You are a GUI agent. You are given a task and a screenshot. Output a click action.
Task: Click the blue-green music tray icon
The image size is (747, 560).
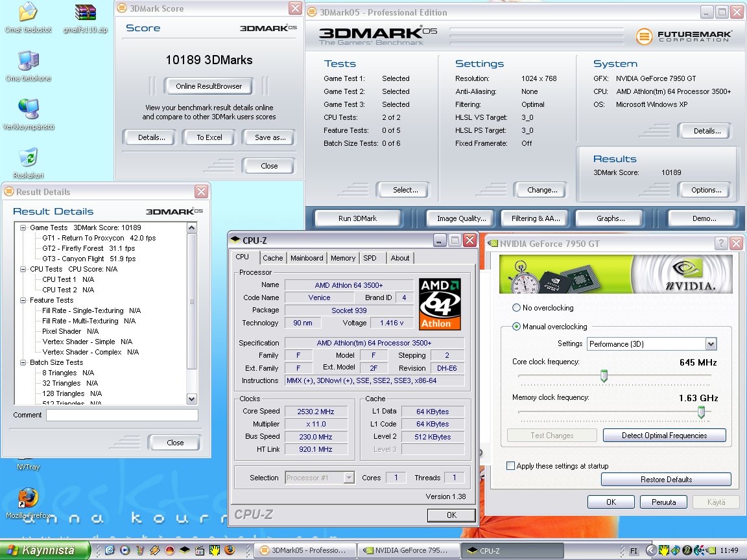675,550
